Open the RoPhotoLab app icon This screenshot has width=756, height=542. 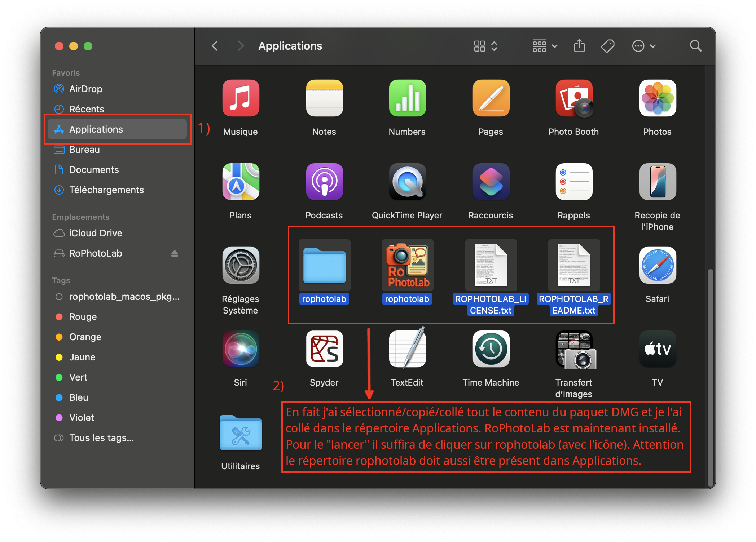407,266
